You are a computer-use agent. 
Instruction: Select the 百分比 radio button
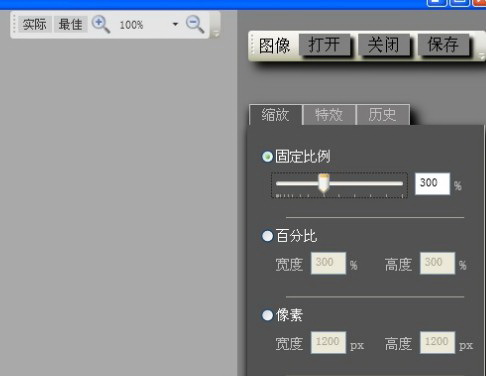tap(267, 236)
